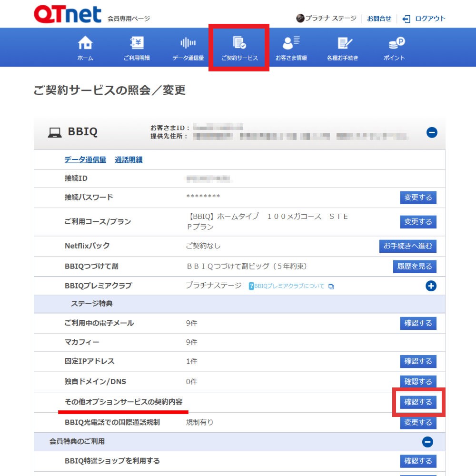Click the マカフィー label
Screen dimensions: 476x476
tap(82, 342)
